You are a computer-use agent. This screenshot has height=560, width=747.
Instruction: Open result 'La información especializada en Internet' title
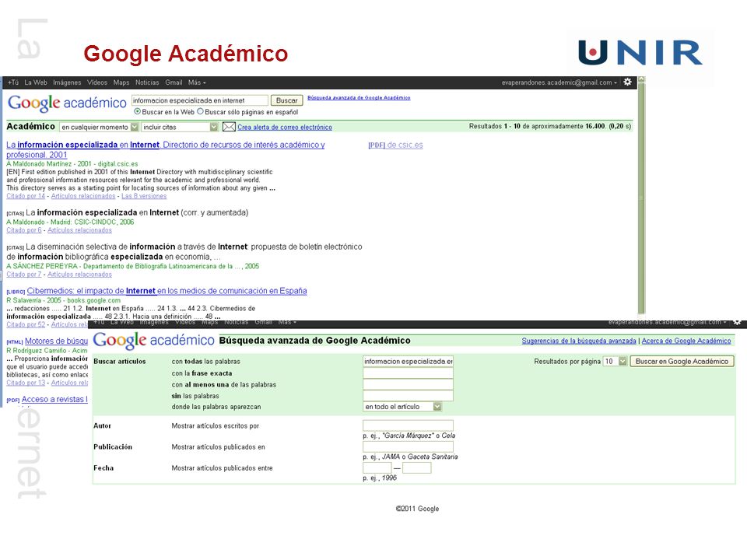click(x=165, y=149)
